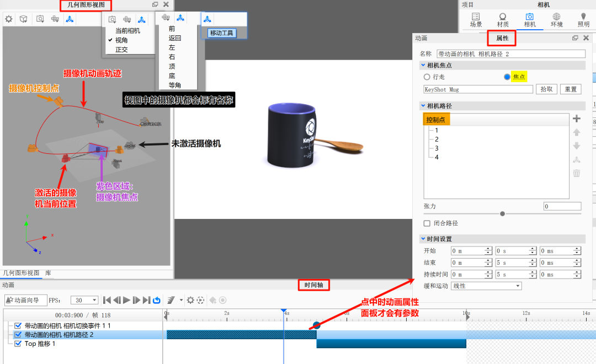Viewport: 596px width, 364px height.
Task: Click the timeline playhead marker
Action: 284,311
